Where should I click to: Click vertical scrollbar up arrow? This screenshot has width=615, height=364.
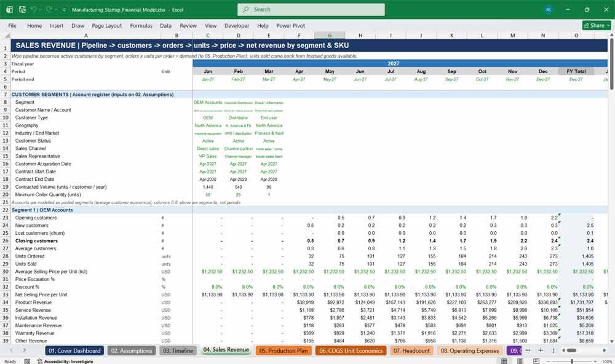(x=611, y=35)
